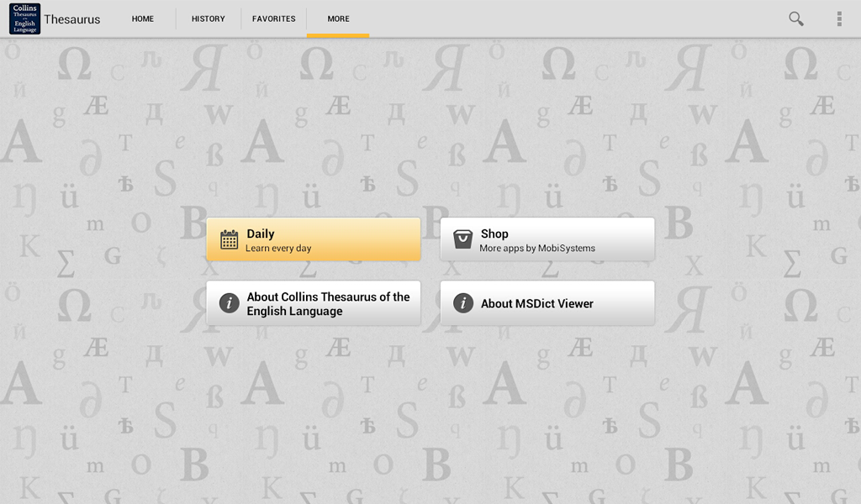The height and width of the screenshot is (504, 861).
Task: Open the HISTORY tab
Action: coord(208,18)
